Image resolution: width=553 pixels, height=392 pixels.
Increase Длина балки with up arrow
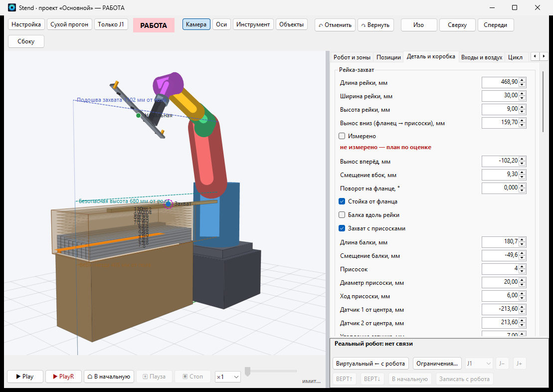[x=522, y=239]
